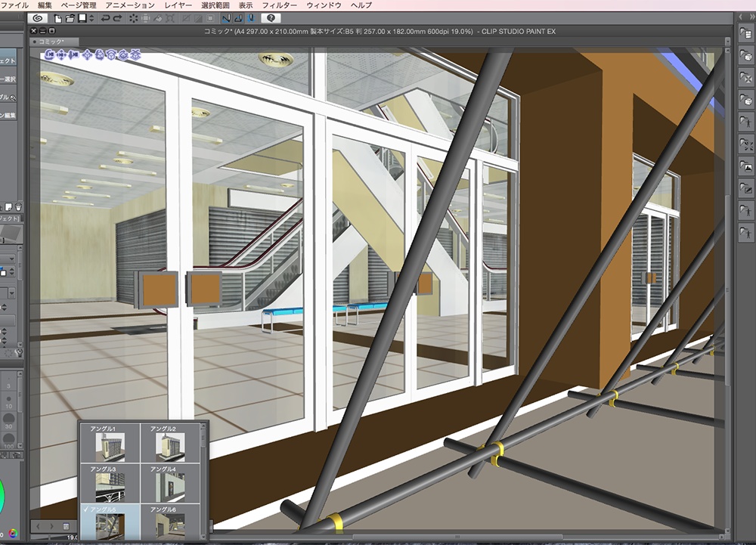Click the save icon in the toolbar
This screenshot has width=756, height=545.
tap(82, 18)
